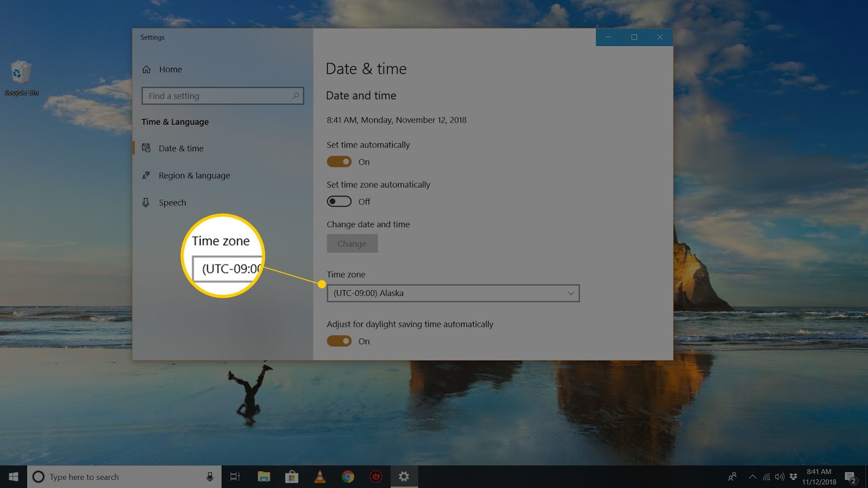Viewport: 868px width, 488px height.
Task: Click the Change button under Change date and time
Action: [x=352, y=243]
